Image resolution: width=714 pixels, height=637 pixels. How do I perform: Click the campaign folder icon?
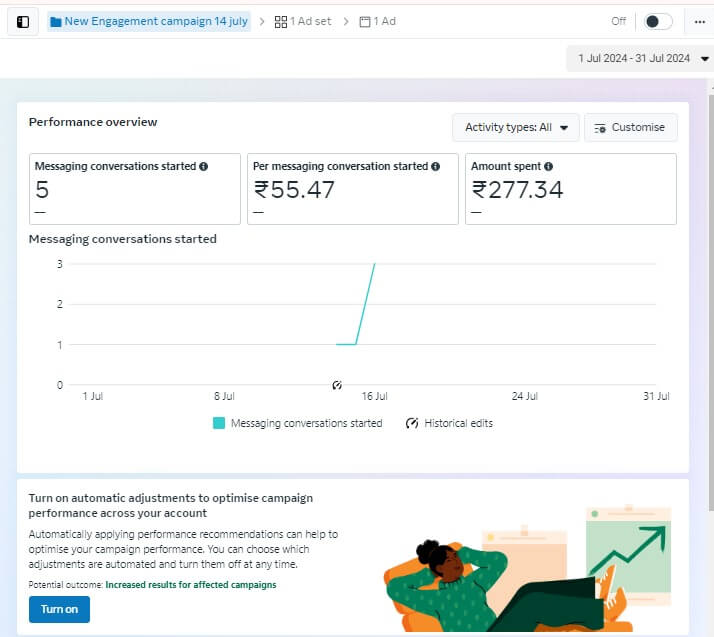click(55, 21)
